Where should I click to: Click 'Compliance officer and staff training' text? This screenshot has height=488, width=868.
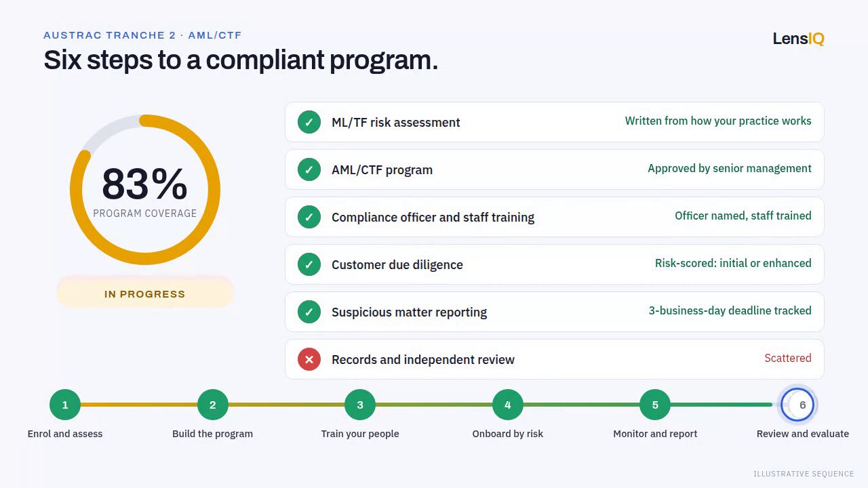coord(433,218)
